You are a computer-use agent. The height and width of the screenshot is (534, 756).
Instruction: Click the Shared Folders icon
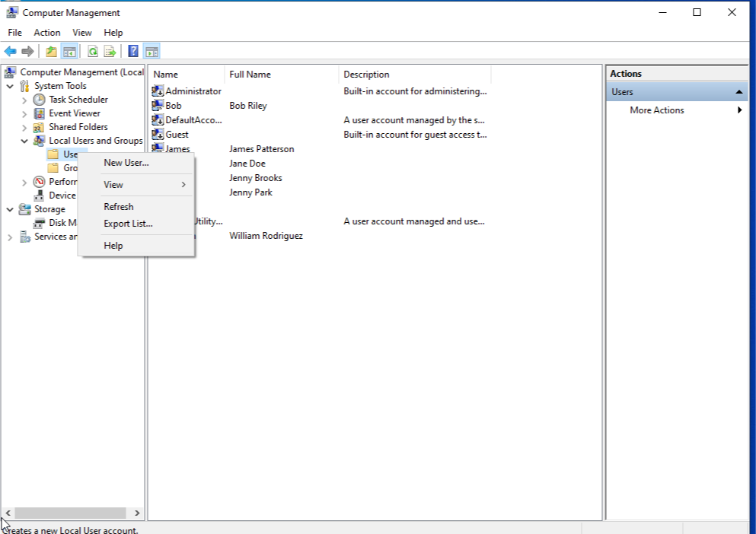tap(39, 127)
